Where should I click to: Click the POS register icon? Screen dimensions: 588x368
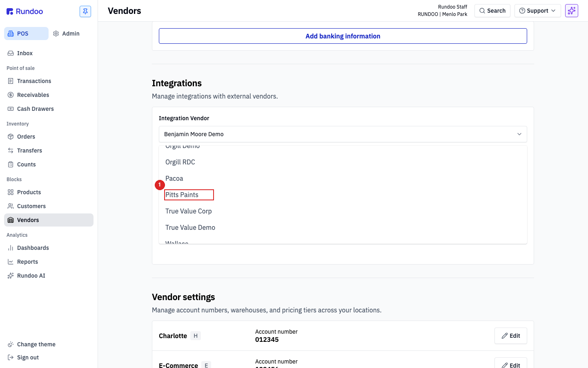[x=11, y=34]
